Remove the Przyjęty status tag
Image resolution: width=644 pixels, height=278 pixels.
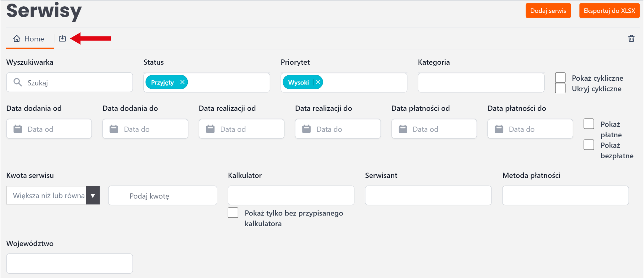click(182, 82)
